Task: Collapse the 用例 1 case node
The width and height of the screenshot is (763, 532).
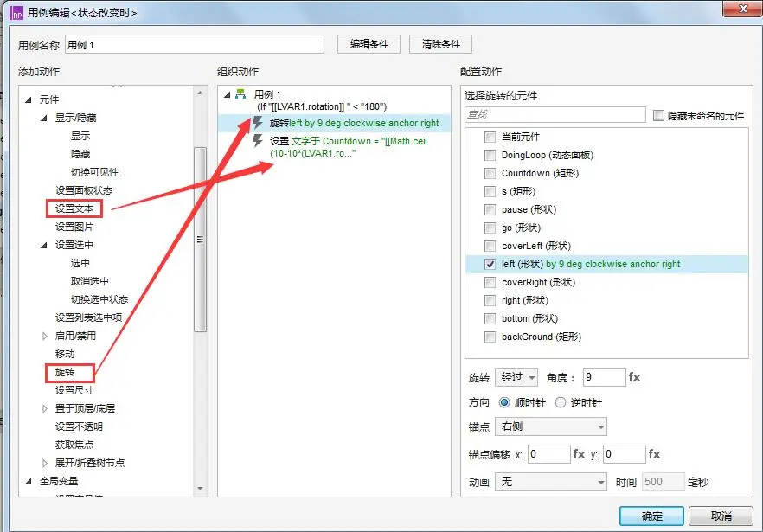Action: 228,94
